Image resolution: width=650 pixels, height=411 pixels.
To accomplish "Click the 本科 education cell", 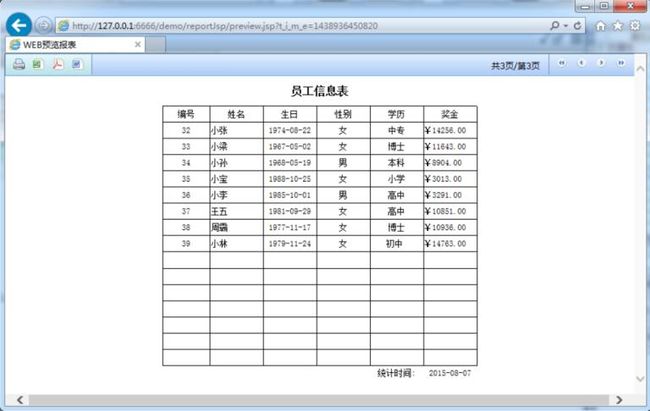I will [x=397, y=163].
